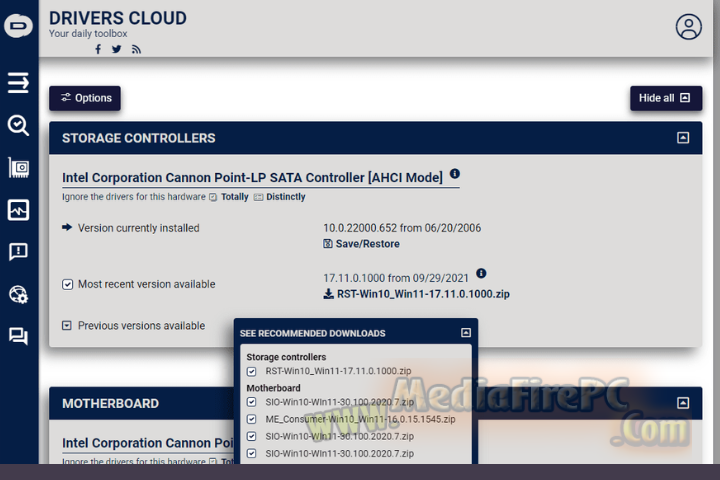720x480 pixels.
Task: Click Motherboard heading in downloads panel
Action: 273,388
